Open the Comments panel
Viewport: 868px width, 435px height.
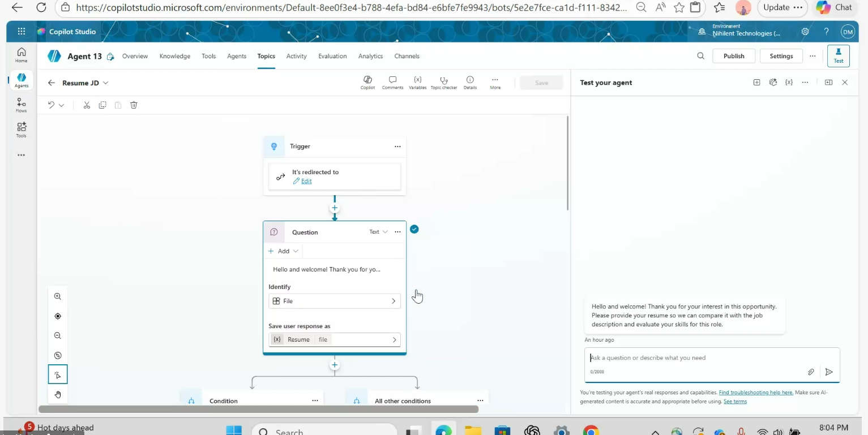point(392,83)
